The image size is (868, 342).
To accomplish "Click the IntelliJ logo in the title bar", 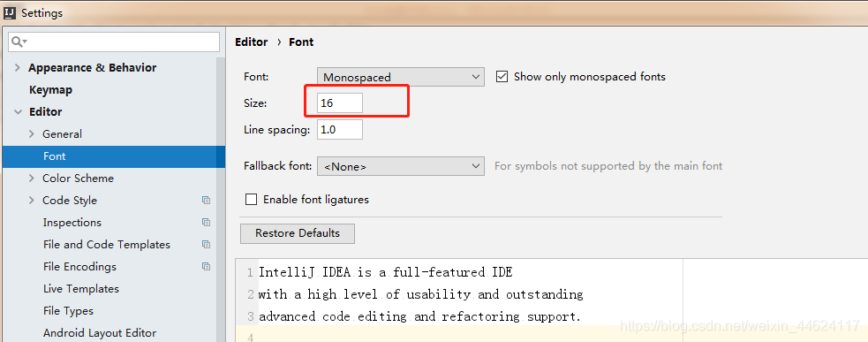I will tap(11, 12).
